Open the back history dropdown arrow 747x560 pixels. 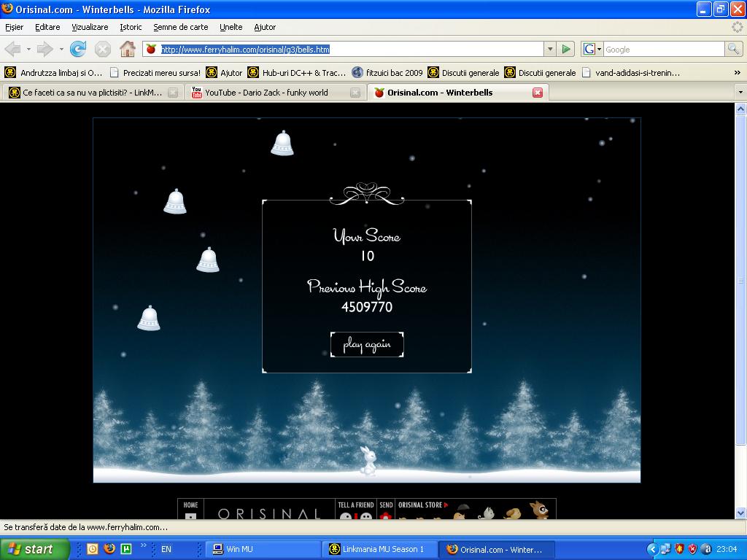coord(28,49)
